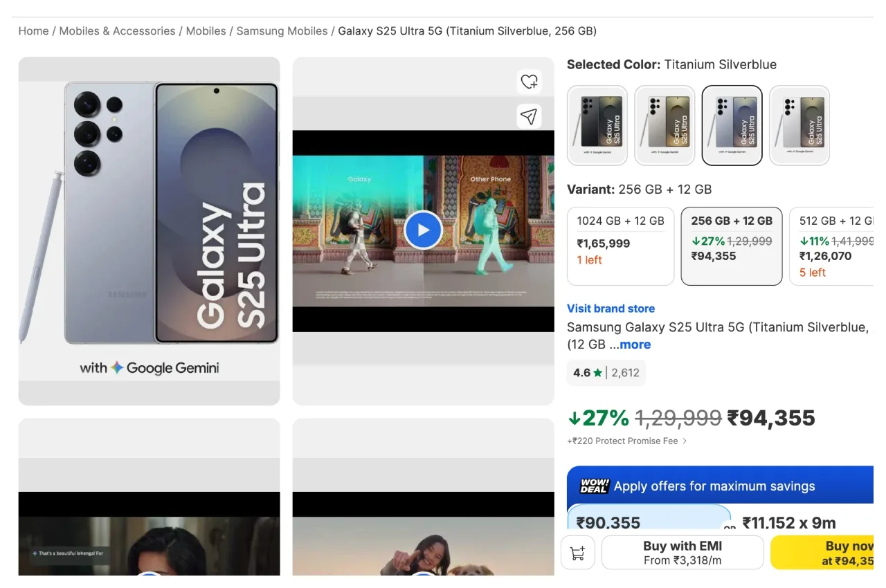Select the Titanium Silverblue color thumbnail
886x588 pixels.
click(x=732, y=125)
